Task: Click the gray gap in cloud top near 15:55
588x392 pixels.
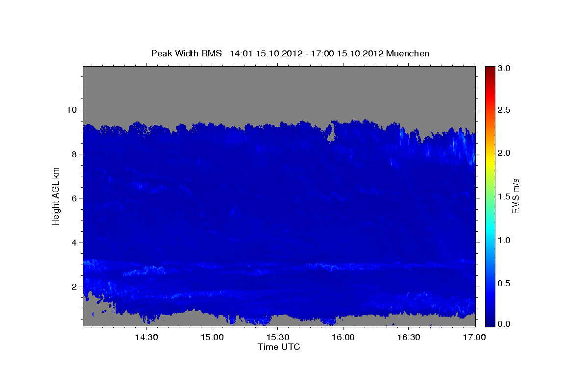Action: [331, 134]
